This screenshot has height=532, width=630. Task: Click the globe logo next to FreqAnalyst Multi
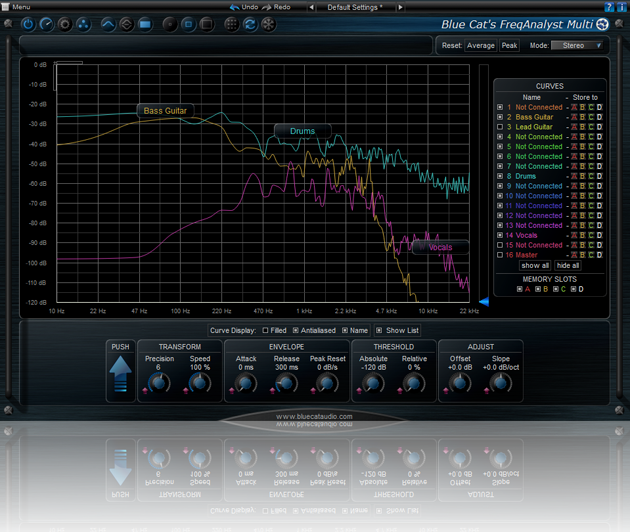(602, 25)
